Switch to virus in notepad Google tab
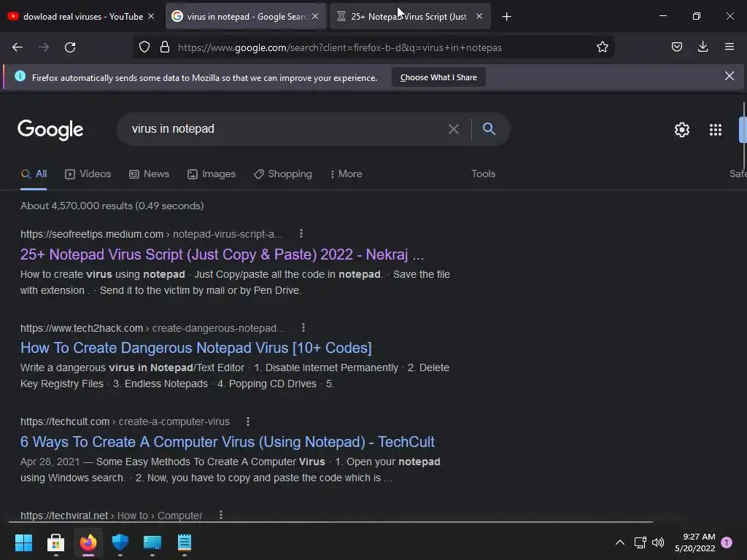Image resolution: width=747 pixels, height=560 pixels. pyautogui.click(x=247, y=16)
